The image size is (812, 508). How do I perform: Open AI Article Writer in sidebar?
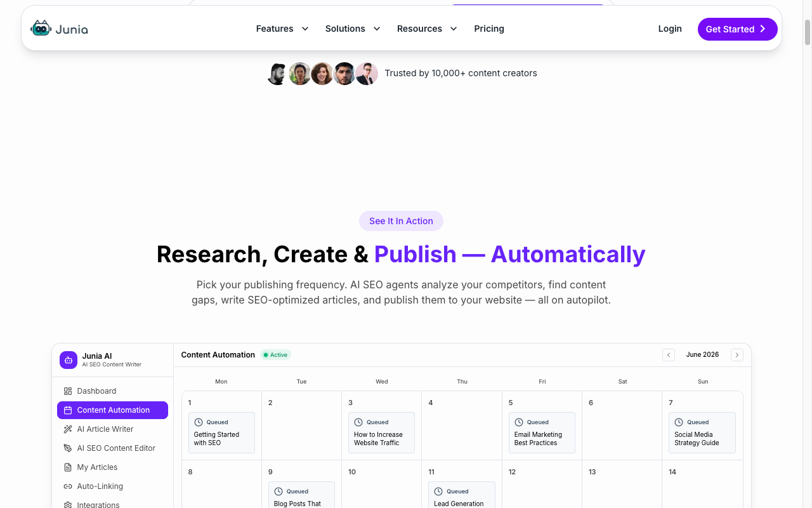112,429
